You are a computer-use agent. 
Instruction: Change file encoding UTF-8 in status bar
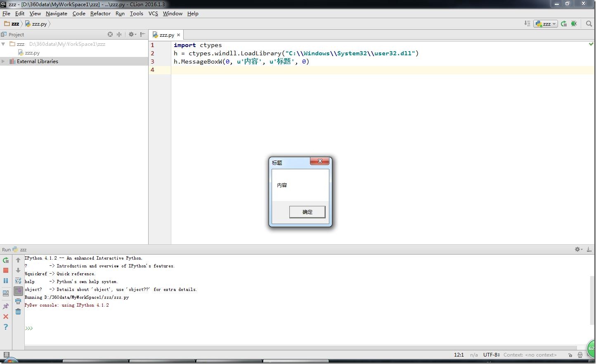pyautogui.click(x=491, y=355)
